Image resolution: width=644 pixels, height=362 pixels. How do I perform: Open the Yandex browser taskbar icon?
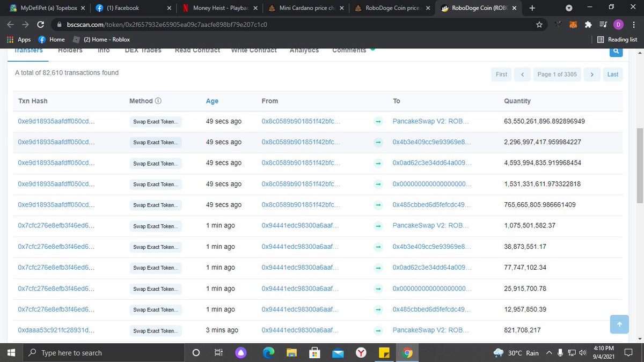[x=361, y=352]
